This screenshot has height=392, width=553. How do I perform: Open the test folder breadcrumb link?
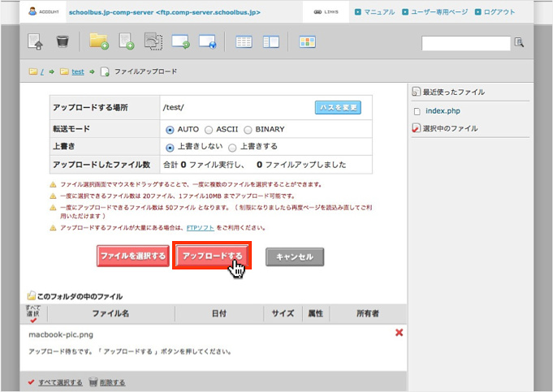(78, 72)
